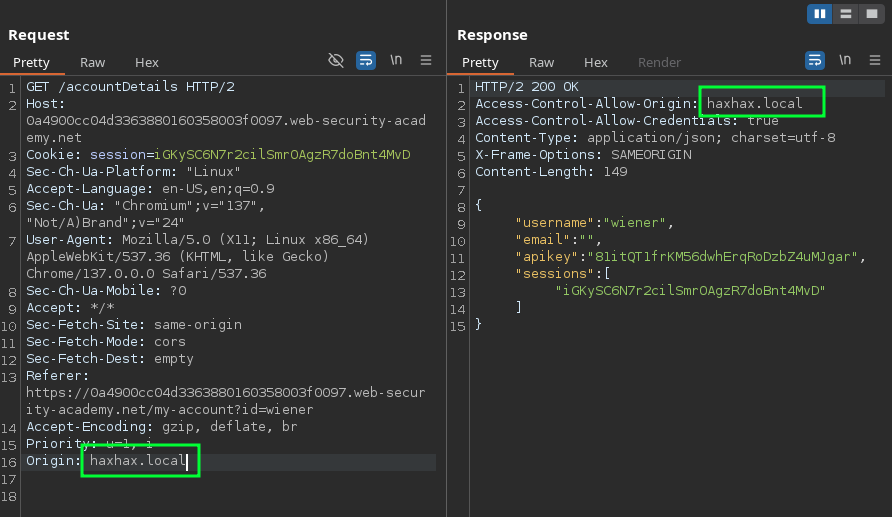Toggle \n newline display in Response panel
892x517 pixels.
point(845,60)
